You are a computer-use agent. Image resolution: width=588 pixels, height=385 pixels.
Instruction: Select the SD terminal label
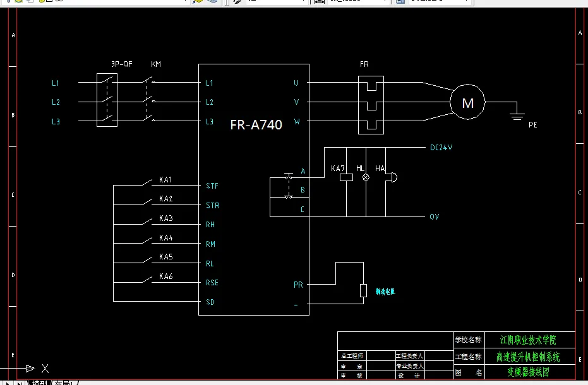pos(210,302)
